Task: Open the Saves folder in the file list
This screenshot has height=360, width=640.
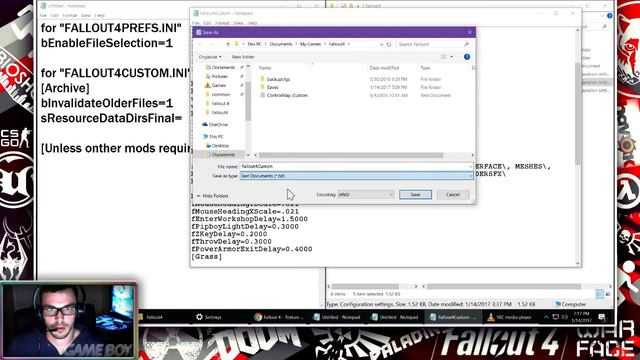Action: point(273,87)
